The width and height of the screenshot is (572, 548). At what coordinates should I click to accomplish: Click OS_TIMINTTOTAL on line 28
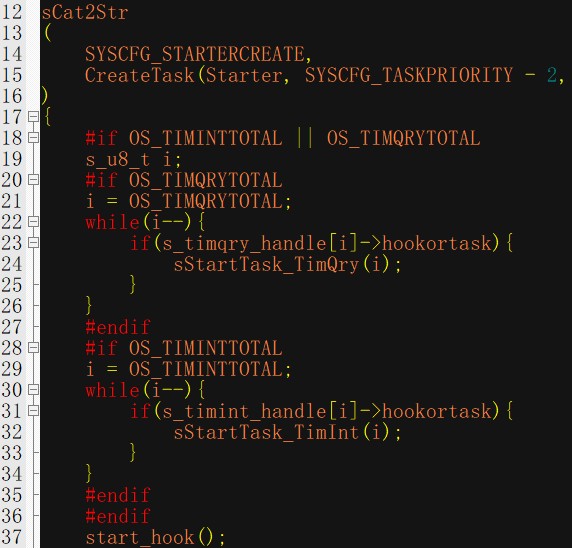point(206,348)
